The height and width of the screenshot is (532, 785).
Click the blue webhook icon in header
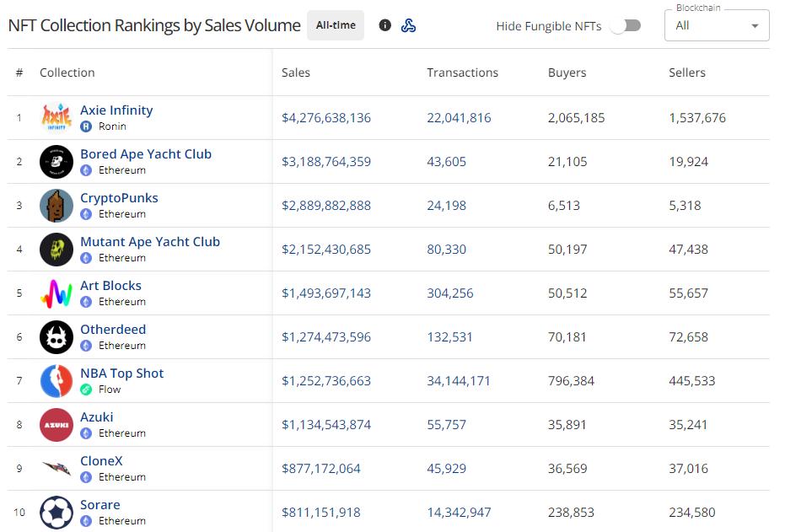tap(408, 25)
